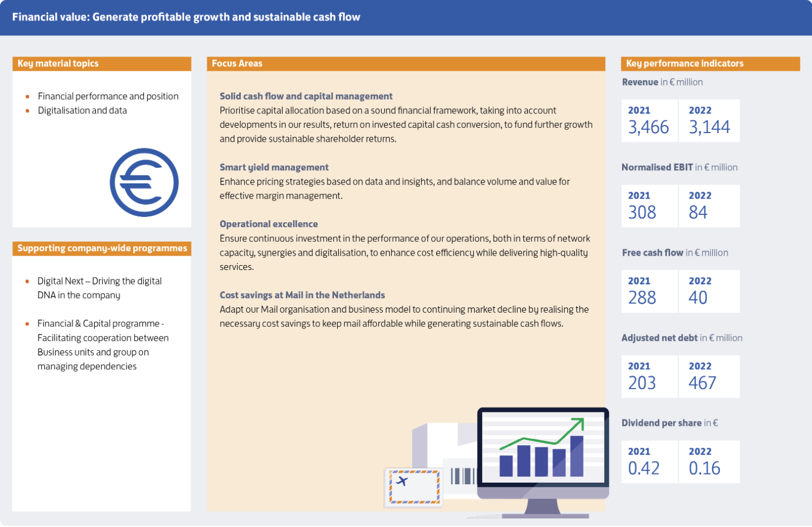
Task: Click the 'Digital Next' programme bullet
Action: tap(100, 288)
